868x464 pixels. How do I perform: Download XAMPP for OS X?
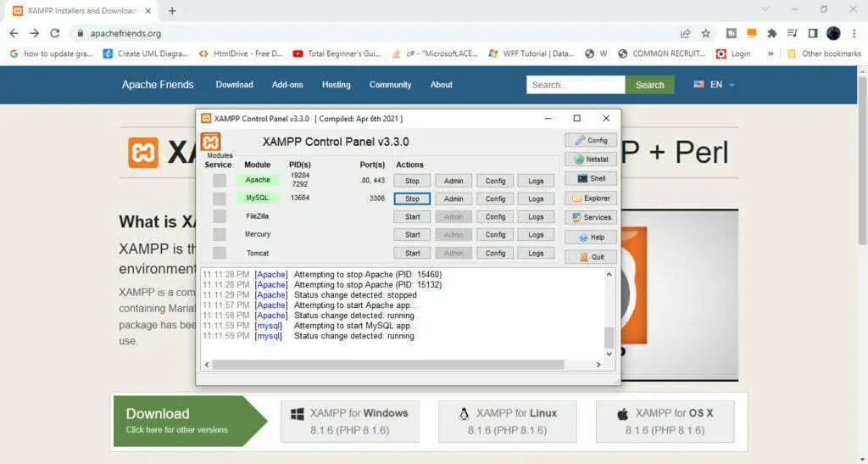tap(665, 422)
